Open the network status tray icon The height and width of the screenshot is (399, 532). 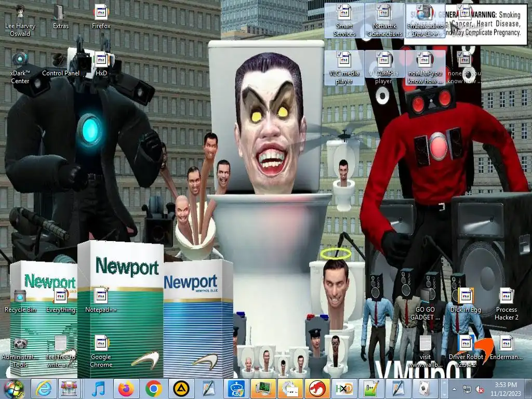[467, 389]
